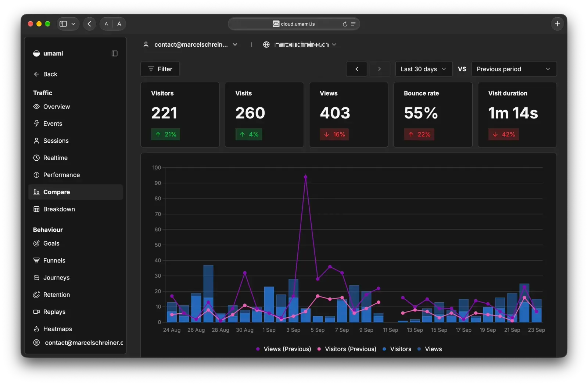Image resolution: width=588 pixels, height=385 pixels.
Task: Click the Bounce rate 22% change badge
Action: tap(419, 135)
